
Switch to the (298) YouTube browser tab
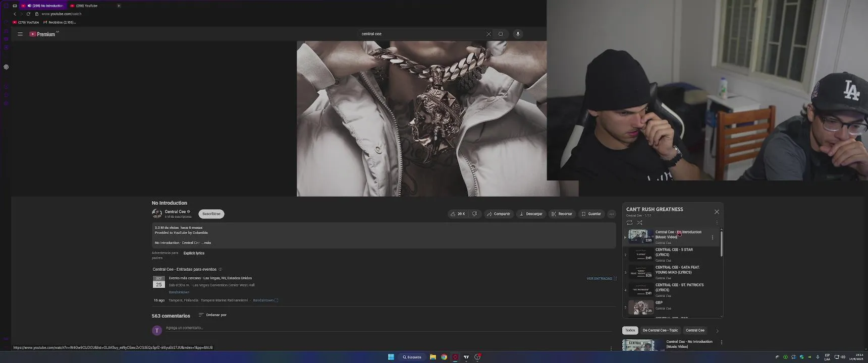[x=87, y=6]
